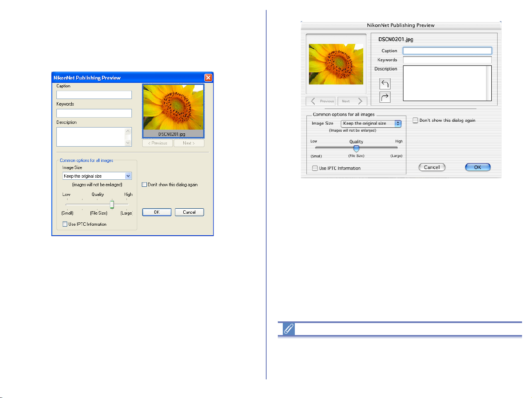Check Don't show this dialog again in Mac dialog
Screen dimensions: 532x398
(x=415, y=121)
